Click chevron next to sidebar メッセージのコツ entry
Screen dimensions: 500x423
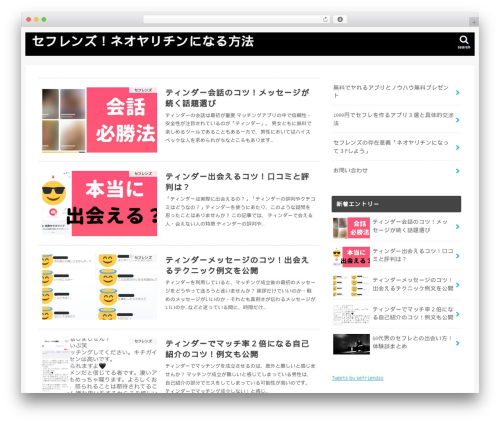coord(458,285)
